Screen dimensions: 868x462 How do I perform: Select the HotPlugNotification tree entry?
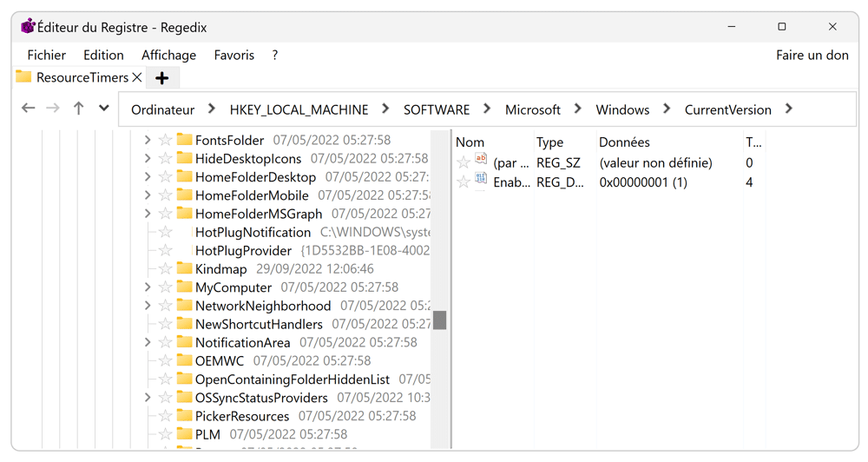point(253,232)
